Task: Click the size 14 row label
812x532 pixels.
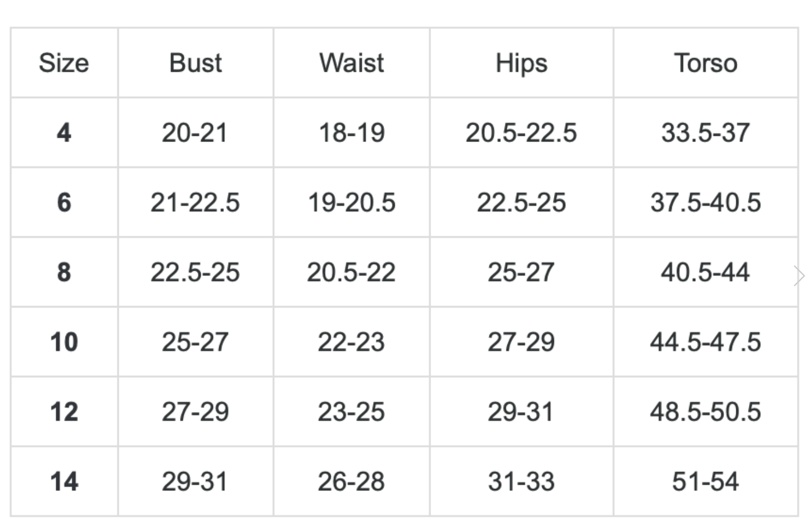Action: coord(64,481)
